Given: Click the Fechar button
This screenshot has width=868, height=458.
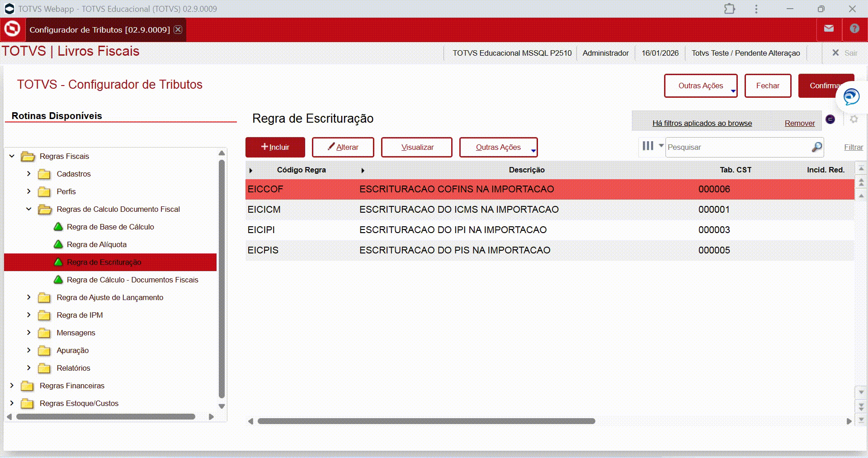Looking at the screenshot, I should tap(768, 86).
